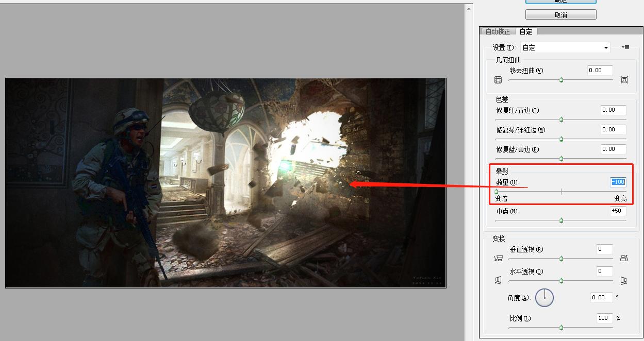Click the 中点 midpoint slider handle
This screenshot has width=644, height=341.
(x=561, y=220)
